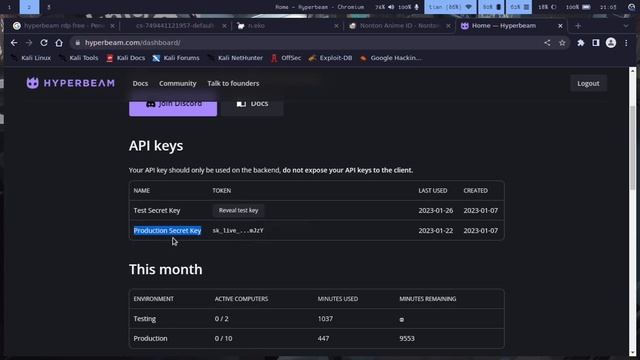Click the sk_live production token
640x360 pixels.
point(238,231)
